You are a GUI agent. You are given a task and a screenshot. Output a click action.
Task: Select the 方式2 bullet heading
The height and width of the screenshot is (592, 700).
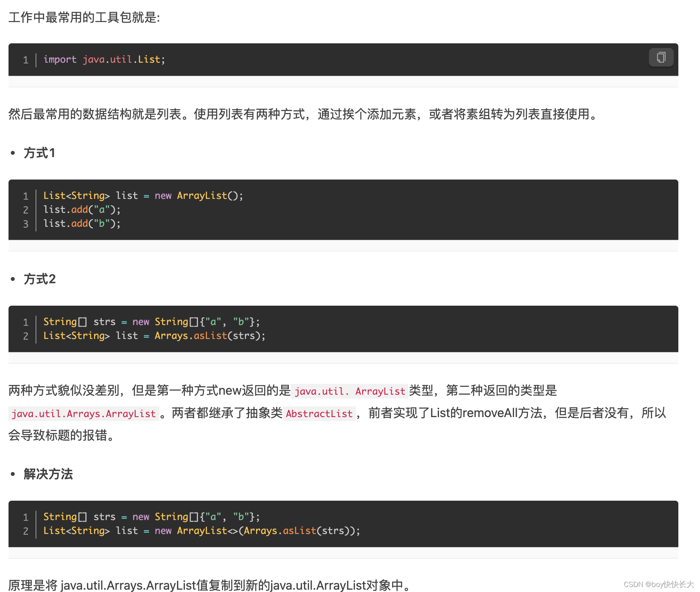point(40,279)
